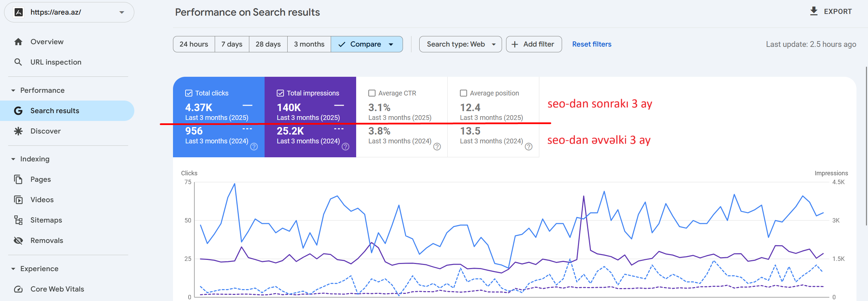This screenshot has height=301, width=868.
Task: Click the Core Web Vitals gauge icon
Action: click(18, 289)
